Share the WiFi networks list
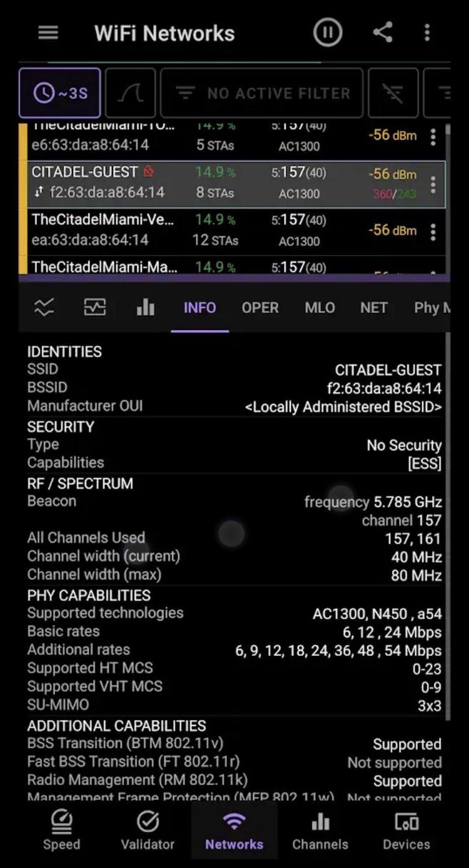This screenshot has height=868, width=469. coord(383,32)
